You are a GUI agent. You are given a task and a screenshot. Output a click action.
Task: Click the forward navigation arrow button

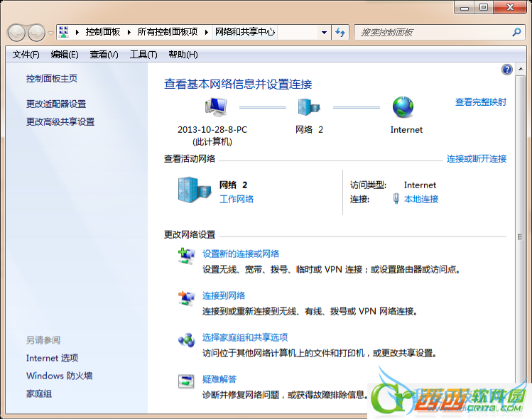click(x=36, y=33)
